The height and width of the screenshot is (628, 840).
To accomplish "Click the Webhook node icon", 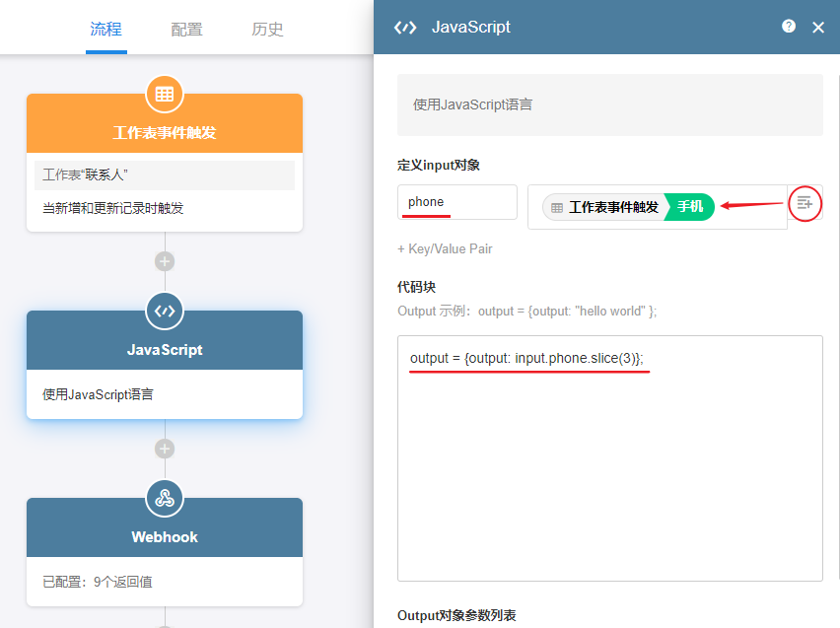I will pos(165,498).
